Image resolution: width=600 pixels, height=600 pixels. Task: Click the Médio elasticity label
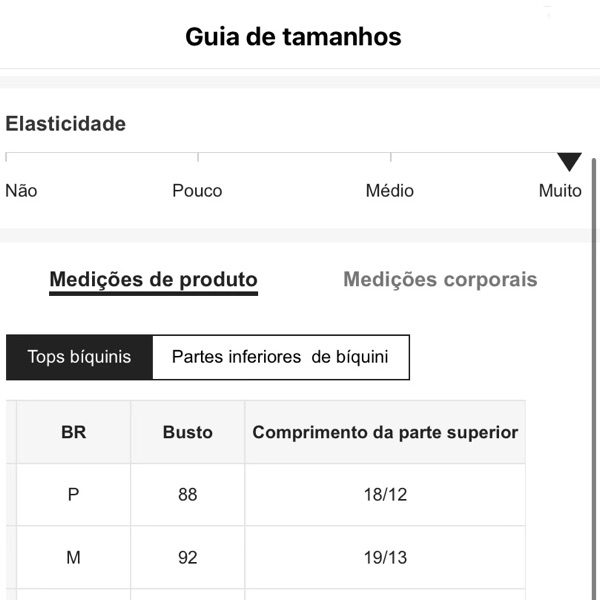389,191
